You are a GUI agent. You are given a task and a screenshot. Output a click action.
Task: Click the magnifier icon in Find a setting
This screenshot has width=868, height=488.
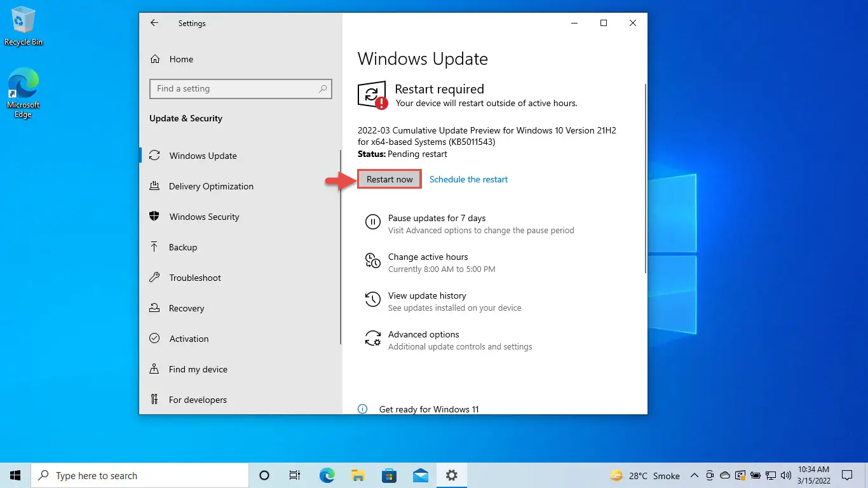click(323, 89)
